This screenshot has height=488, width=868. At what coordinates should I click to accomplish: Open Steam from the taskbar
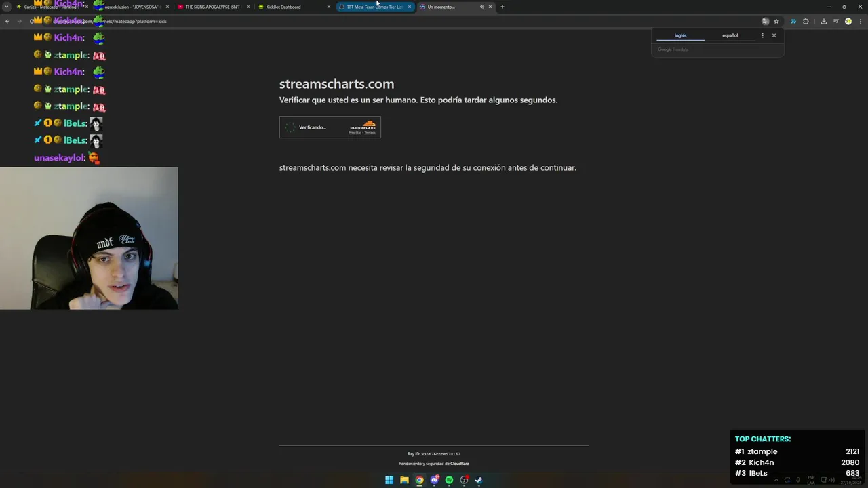pos(479,480)
